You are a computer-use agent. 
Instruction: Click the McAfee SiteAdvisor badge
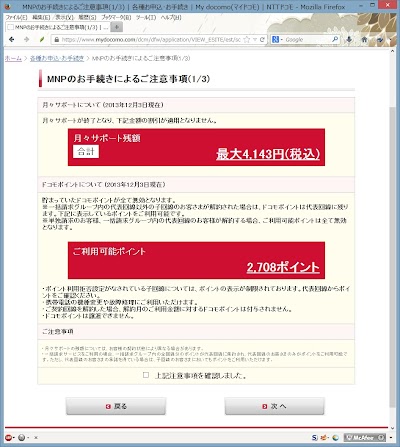(x=364, y=437)
